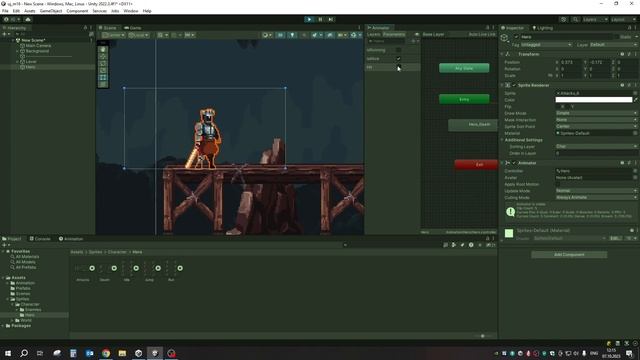Open the Component menu
The image size is (640, 360).
(x=77, y=11)
